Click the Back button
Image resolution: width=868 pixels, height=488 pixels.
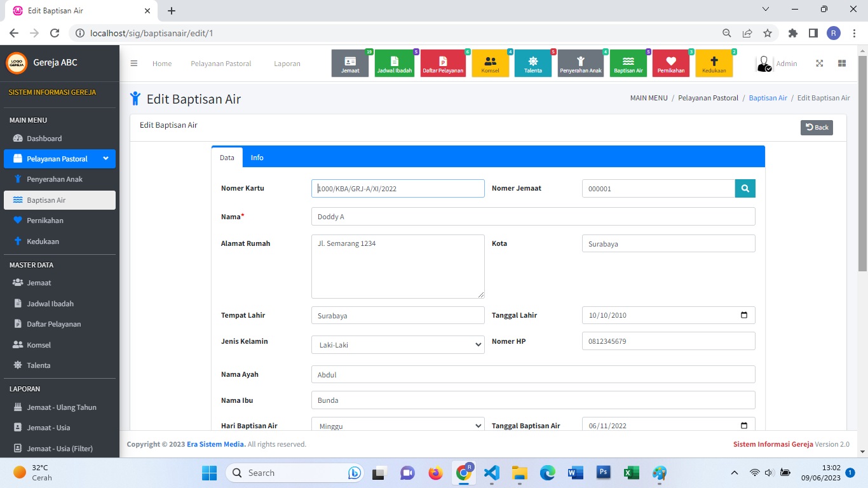(817, 127)
